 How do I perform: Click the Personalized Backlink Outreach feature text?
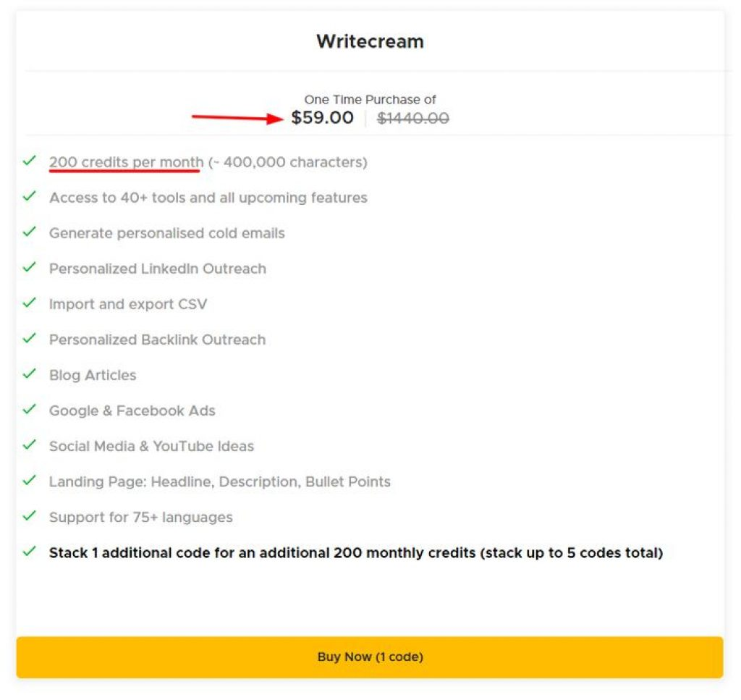[x=157, y=340]
